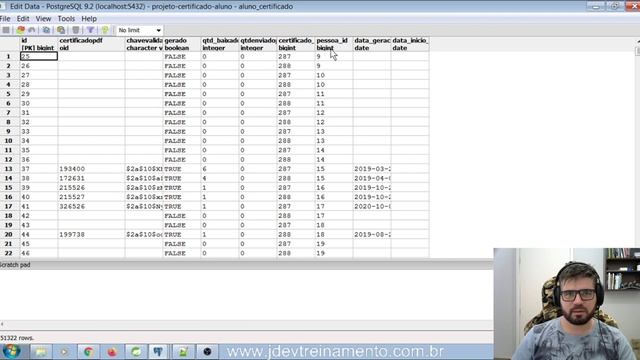640x360 pixels.
Task: Open the File menu
Action: 5,19
